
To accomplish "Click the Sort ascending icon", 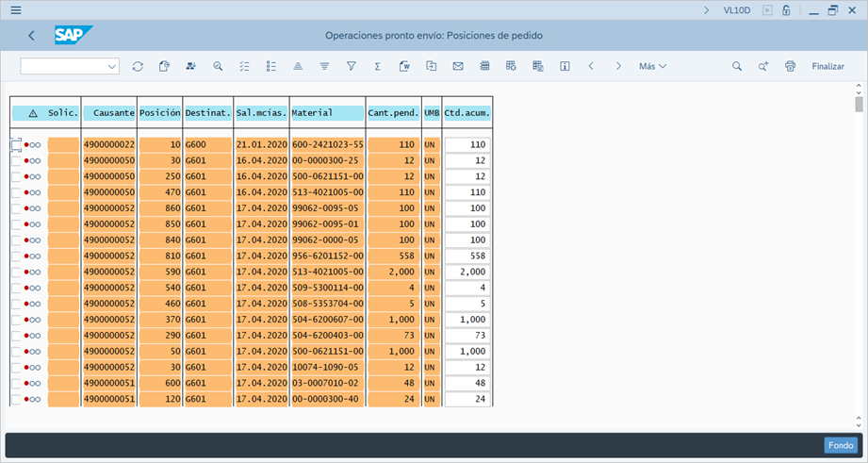I will tap(298, 67).
